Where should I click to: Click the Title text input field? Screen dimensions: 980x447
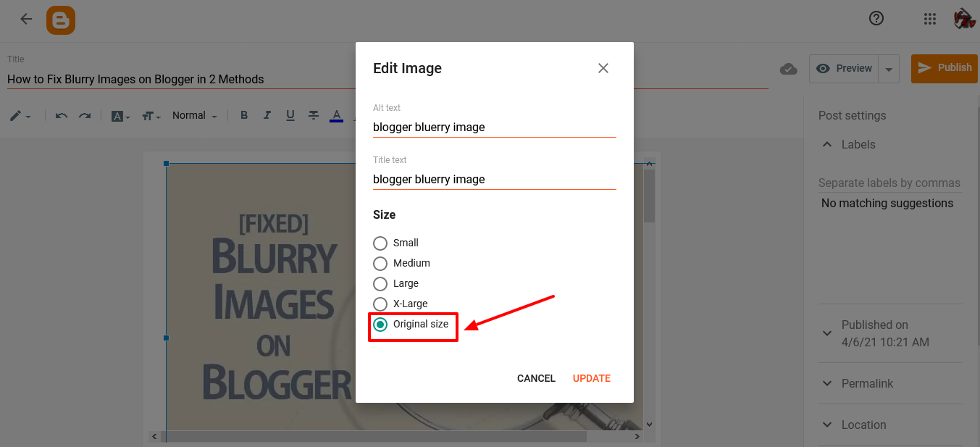[x=495, y=179]
